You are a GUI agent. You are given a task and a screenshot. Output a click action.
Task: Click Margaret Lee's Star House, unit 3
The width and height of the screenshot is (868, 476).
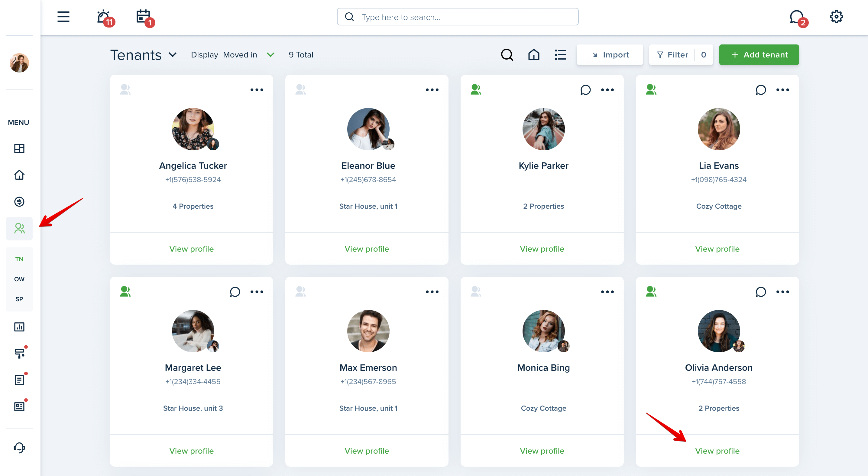point(193,408)
